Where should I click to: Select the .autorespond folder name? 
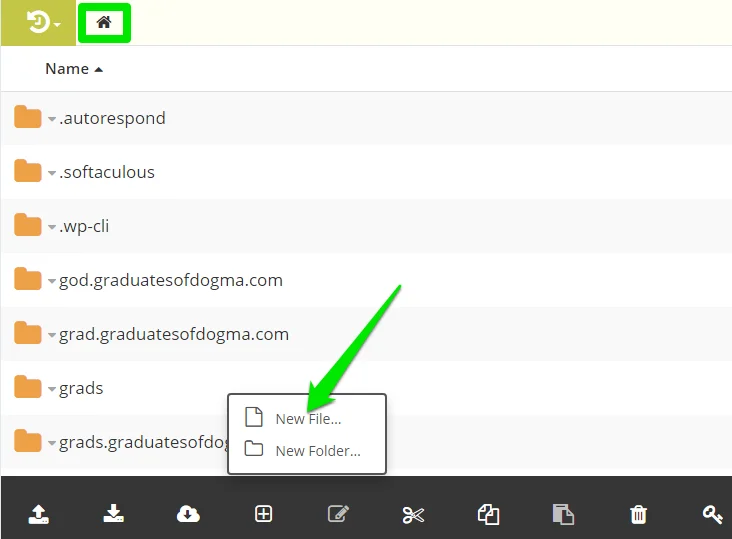[x=112, y=119]
